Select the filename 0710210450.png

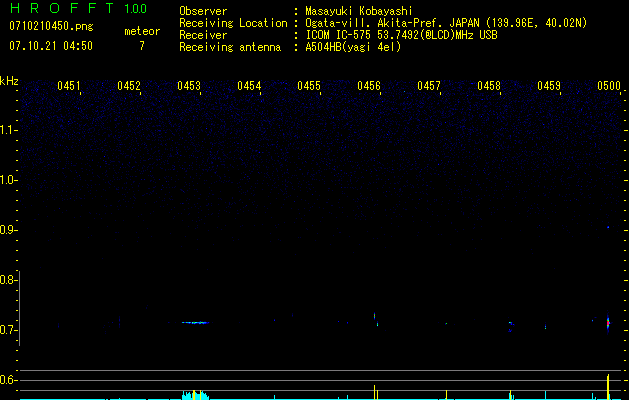click(x=51, y=26)
